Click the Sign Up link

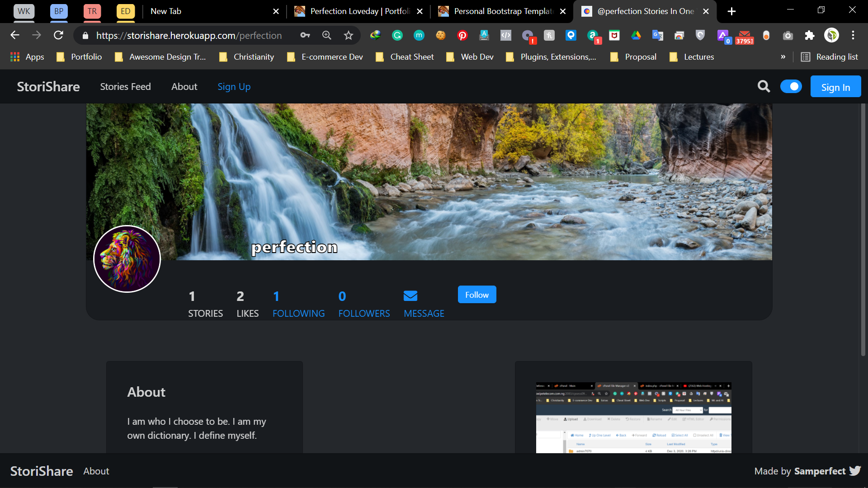tap(234, 86)
